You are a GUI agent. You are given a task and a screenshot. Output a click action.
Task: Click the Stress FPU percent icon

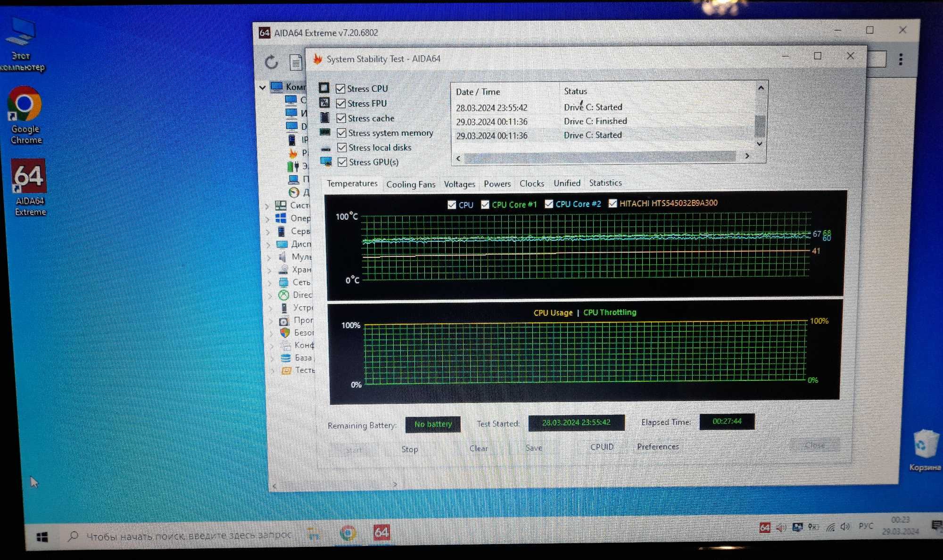pyautogui.click(x=324, y=102)
